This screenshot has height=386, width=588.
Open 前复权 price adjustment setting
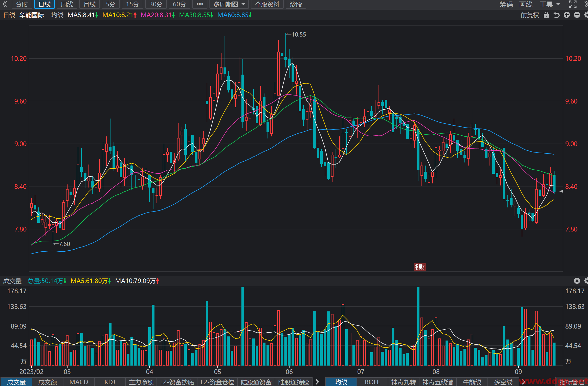pos(530,15)
